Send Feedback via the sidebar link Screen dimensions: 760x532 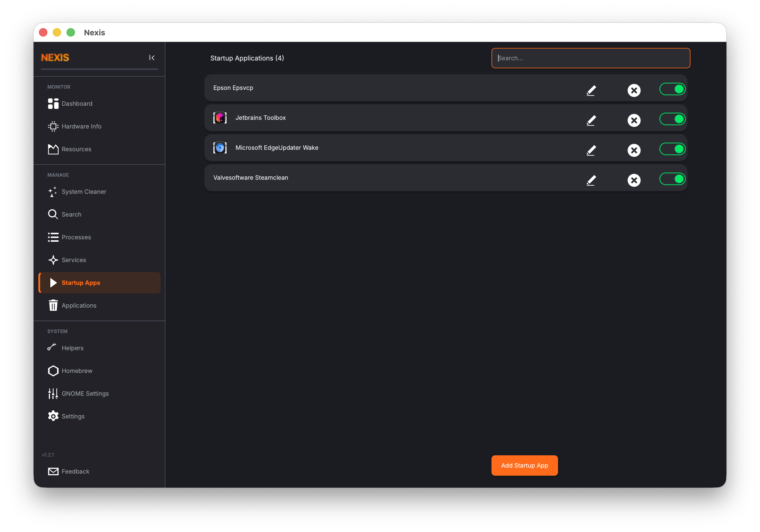[x=76, y=471]
